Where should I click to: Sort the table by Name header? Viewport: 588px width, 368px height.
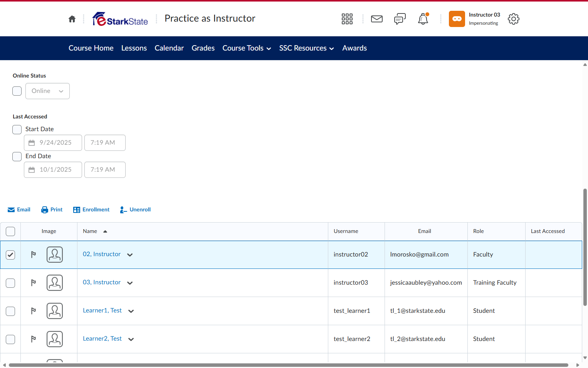point(90,231)
